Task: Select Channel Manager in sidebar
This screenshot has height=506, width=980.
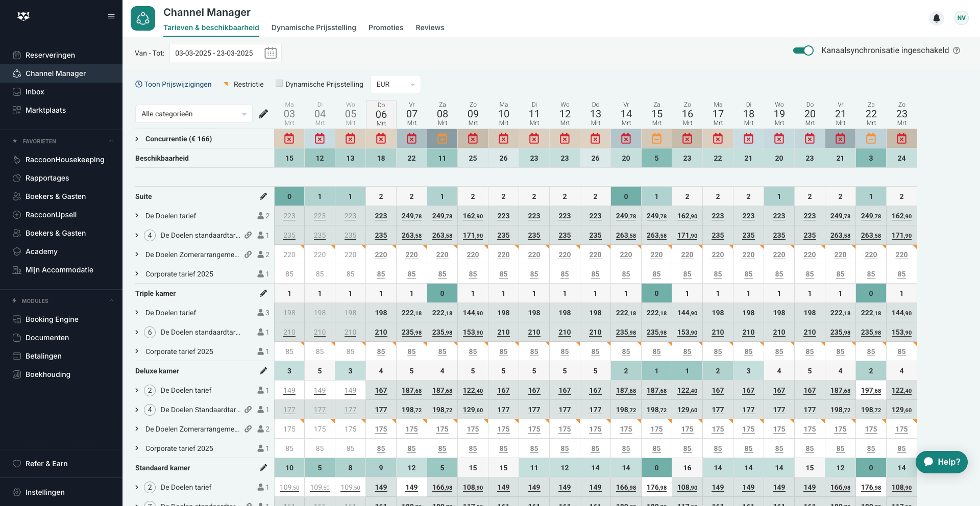Action: click(61, 73)
